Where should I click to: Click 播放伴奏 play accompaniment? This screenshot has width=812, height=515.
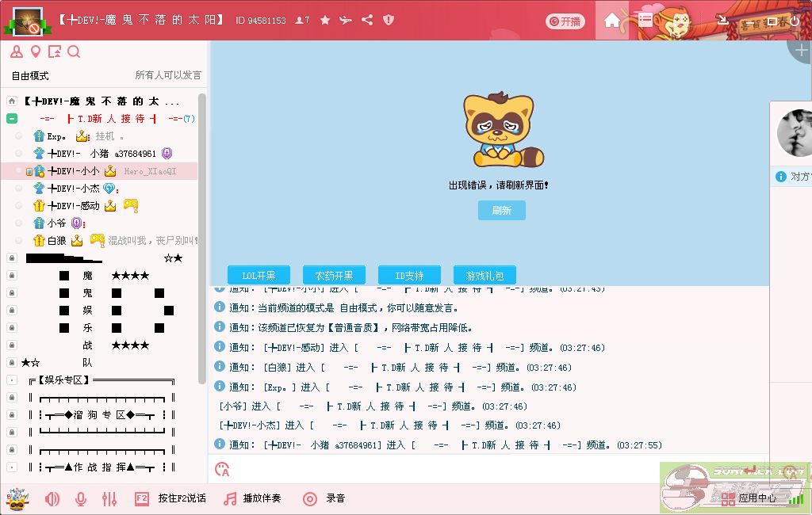[253, 498]
